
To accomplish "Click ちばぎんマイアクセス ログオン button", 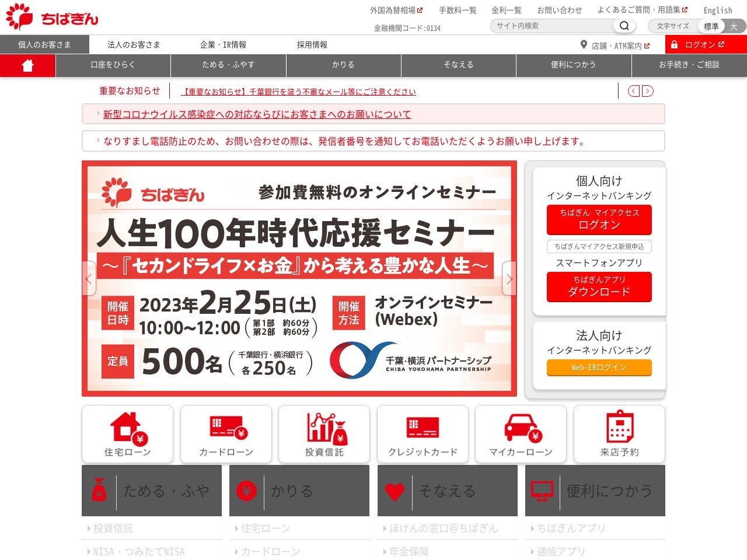I will click(599, 219).
